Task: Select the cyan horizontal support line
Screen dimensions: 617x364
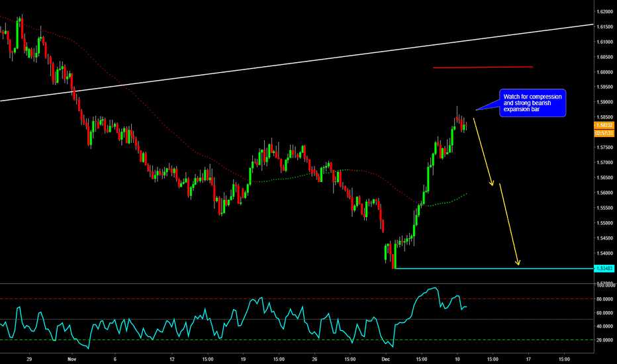Action: point(494,269)
